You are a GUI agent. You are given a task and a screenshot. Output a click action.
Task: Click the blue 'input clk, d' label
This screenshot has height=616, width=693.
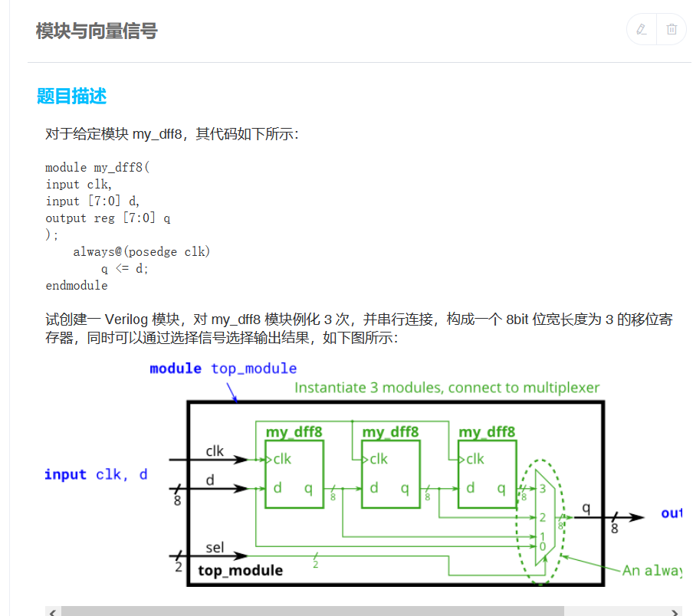click(96, 474)
